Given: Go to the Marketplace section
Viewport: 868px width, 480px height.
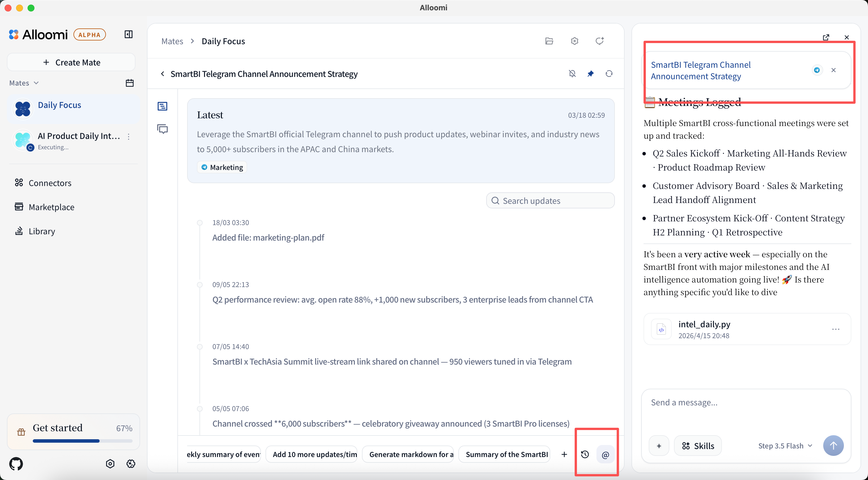Looking at the screenshot, I should pos(51,207).
